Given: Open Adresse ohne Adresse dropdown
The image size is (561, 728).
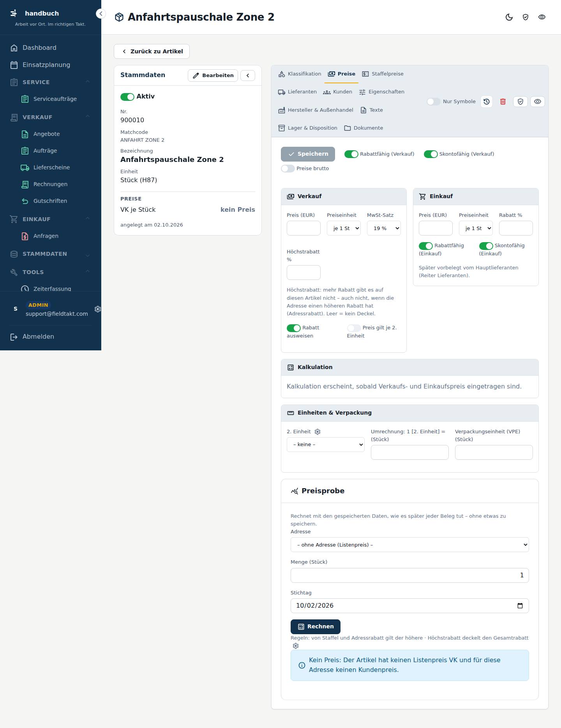Looking at the screenshot, I should pyautogui.click(x=410, y=545).
